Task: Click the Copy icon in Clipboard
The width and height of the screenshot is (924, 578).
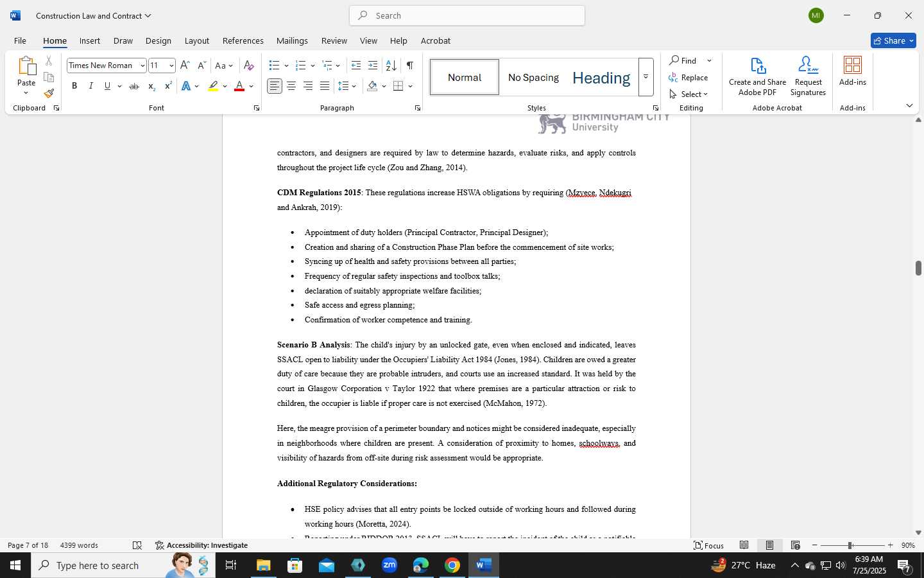Action: click(x=49, y=77)
